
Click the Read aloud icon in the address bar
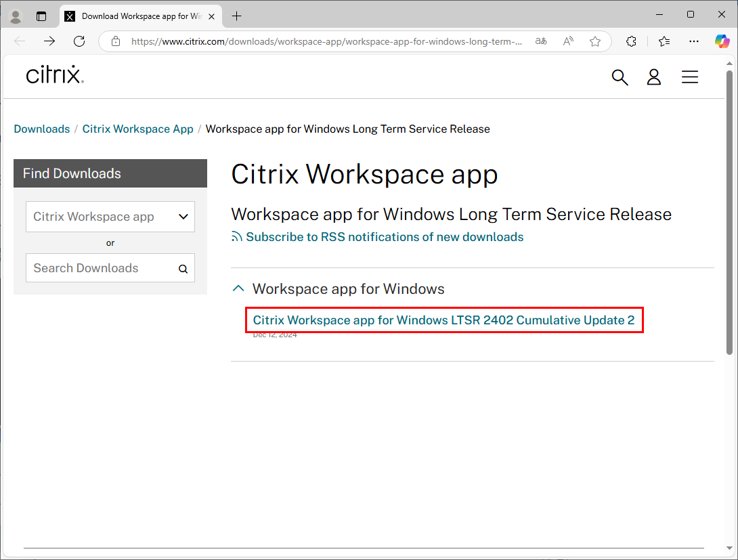[x=568, y=41]
